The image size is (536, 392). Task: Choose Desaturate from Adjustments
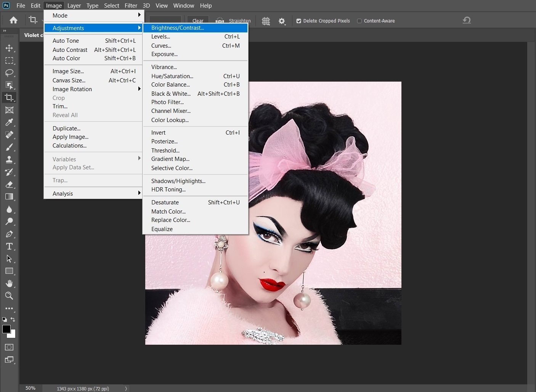[x=195, y=202]
